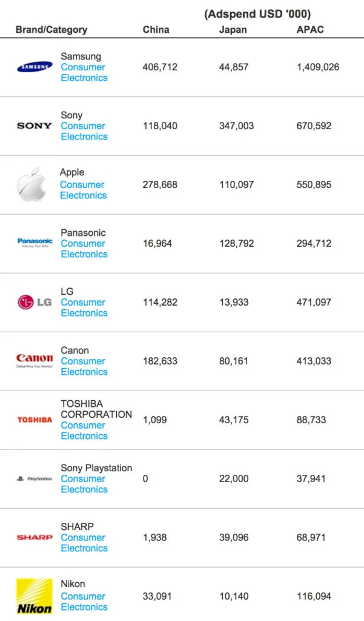Click the SHARP logo
This screenshot has width=364, height=621.
(35, 537)
